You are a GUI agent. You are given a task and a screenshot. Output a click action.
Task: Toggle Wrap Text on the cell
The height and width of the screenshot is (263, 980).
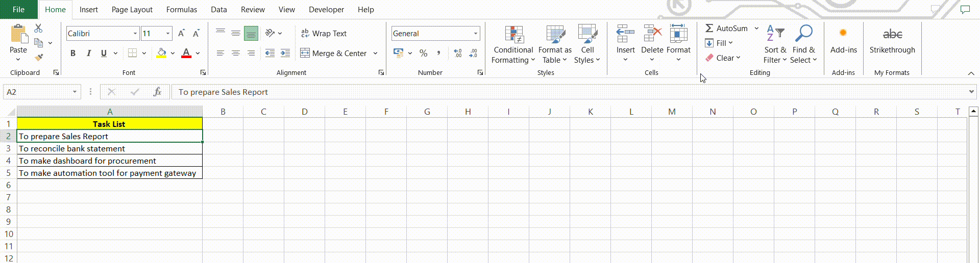(324, 33)
